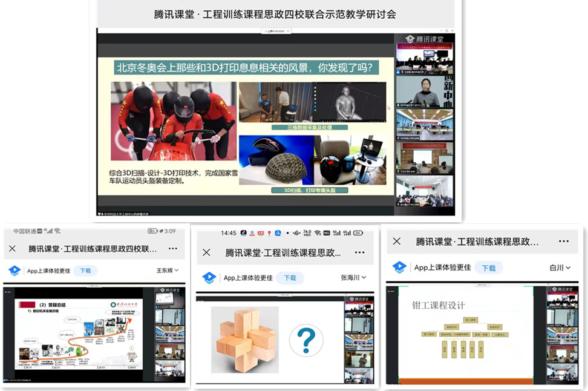The height and width of the screenshot is (391, 588).
Task: Click the wooden puzzle image on the slide
Action: (x=245, y=339)
